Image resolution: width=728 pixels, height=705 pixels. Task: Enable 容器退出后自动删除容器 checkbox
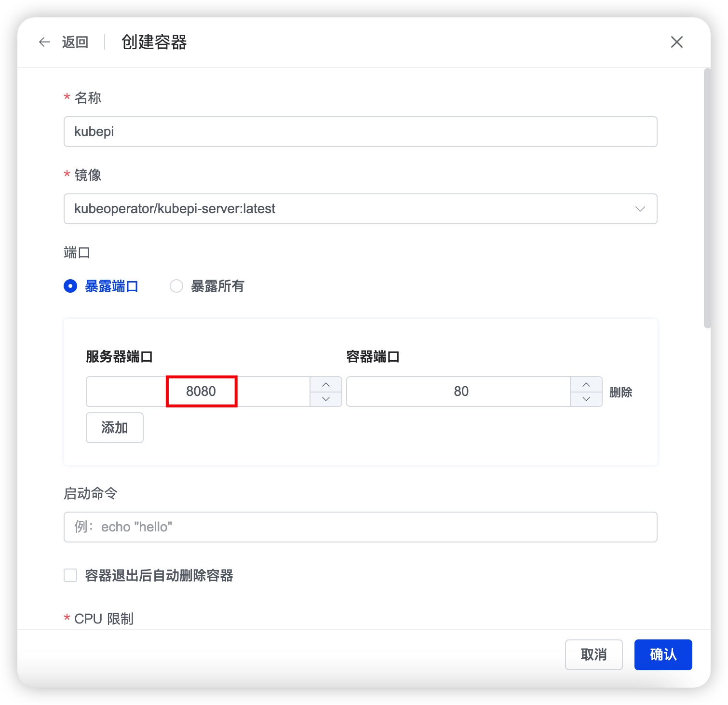pyautogui.click(x=70, y=575)
